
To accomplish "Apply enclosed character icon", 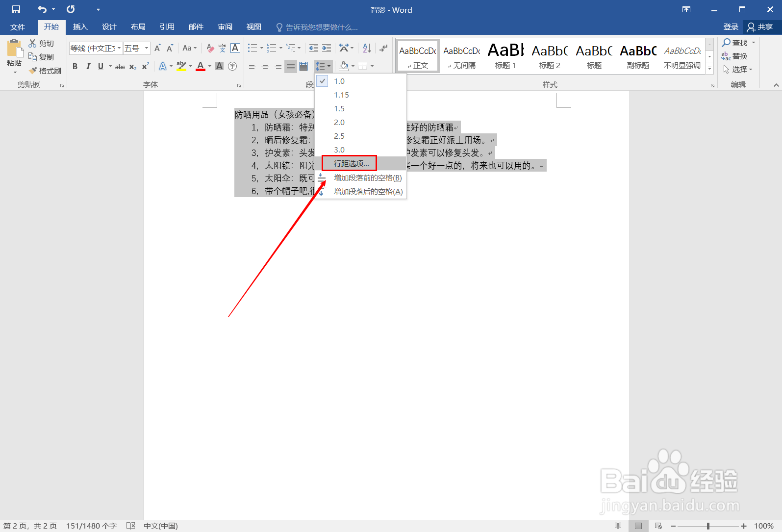I will click(232, 66).
